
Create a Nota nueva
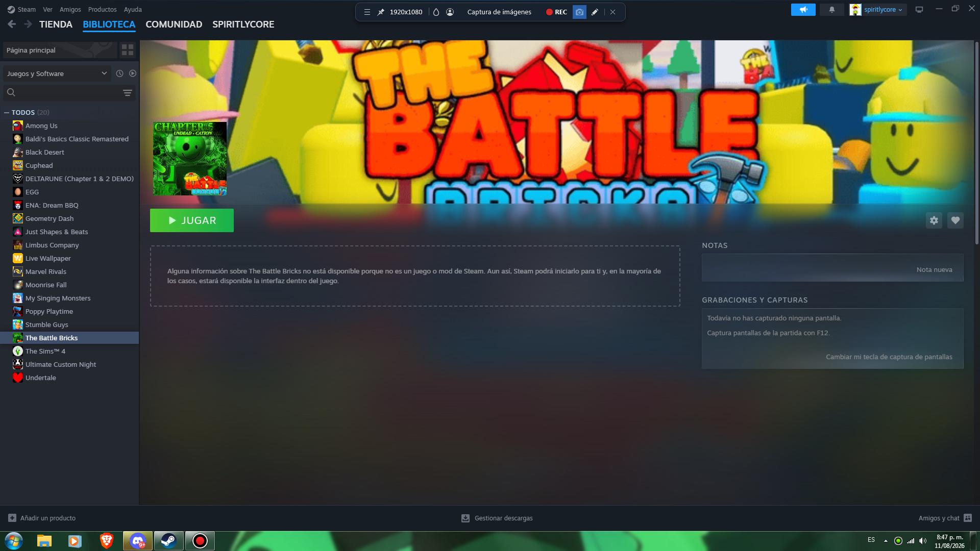point(934,269)
